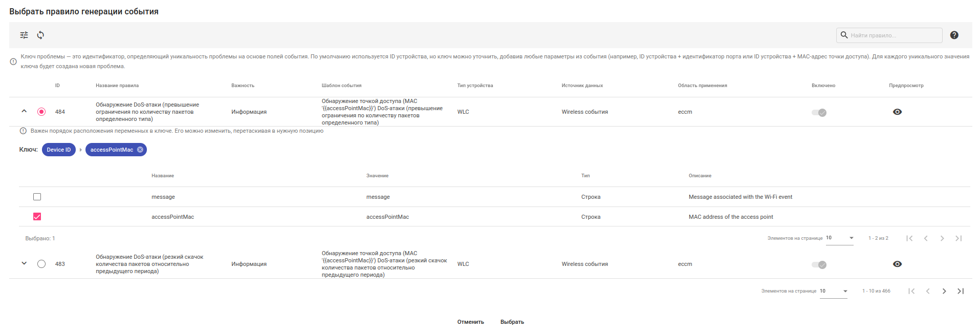The width and height of the screenshot is (980, 331).
Task: Sort by the Важность column header
Action: click(243, 86)
